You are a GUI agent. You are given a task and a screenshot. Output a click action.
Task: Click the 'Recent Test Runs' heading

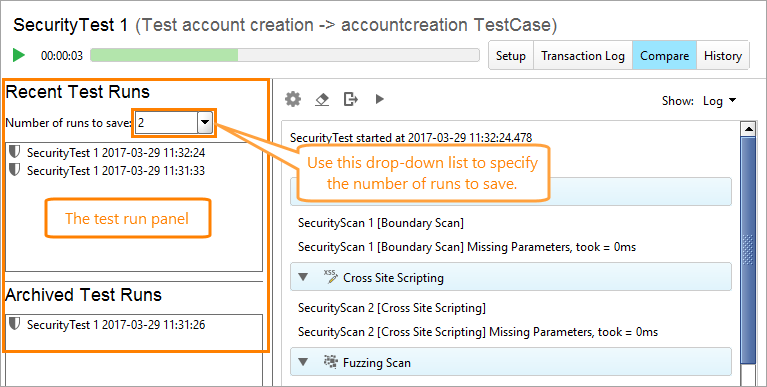(x=78, y=92)
